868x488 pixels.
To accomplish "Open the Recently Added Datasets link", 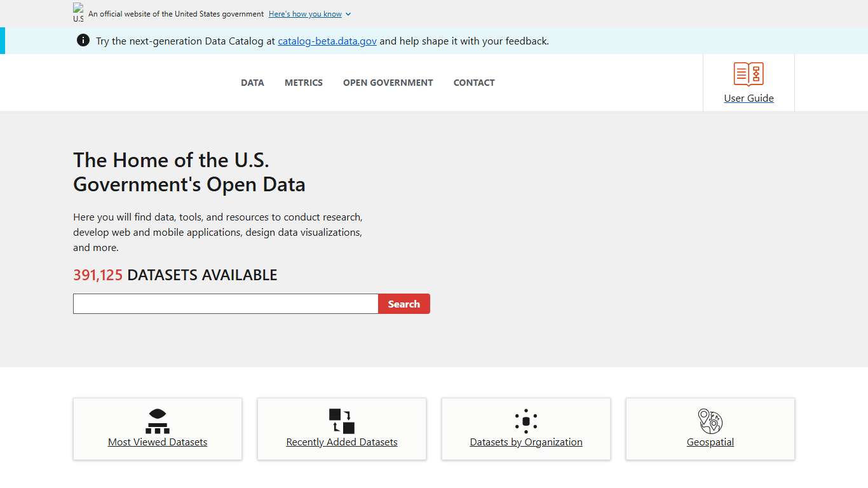I will pos(341,442).
